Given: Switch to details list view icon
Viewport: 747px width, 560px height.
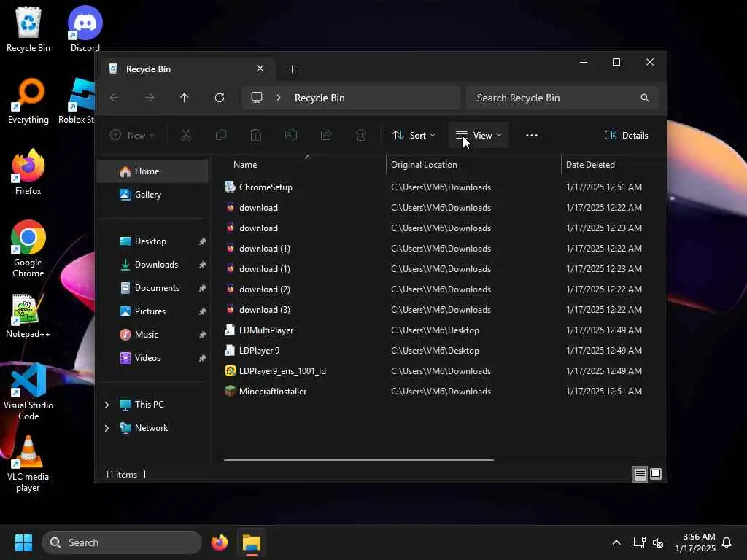Looking at the screenshot, I should pyautogui.click(x=640, y=474).
